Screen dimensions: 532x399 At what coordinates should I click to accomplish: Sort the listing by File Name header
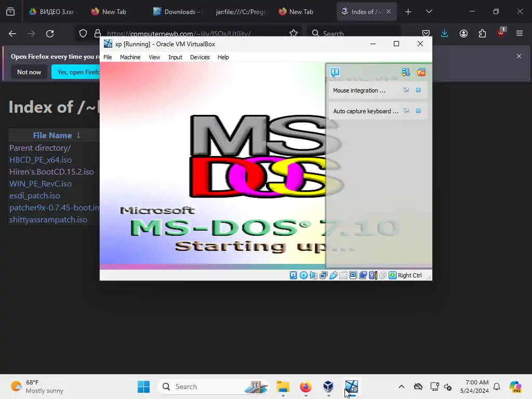52,136
